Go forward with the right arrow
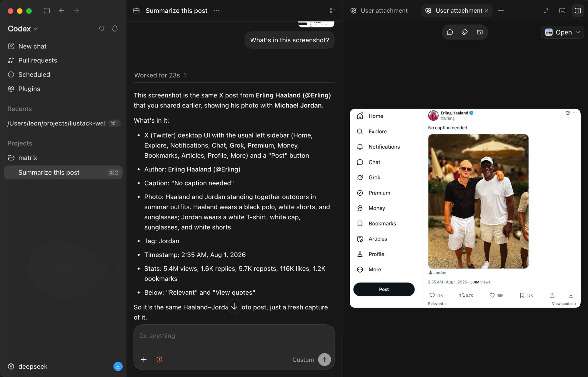This screenshot has height=377, width=588. pyautogui.click(x=76, y=11)
